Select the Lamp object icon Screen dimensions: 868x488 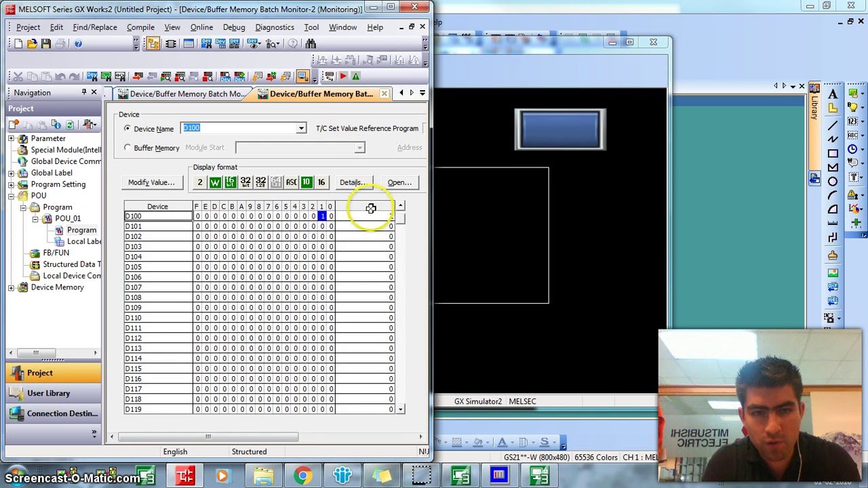(x=852, y=106)
